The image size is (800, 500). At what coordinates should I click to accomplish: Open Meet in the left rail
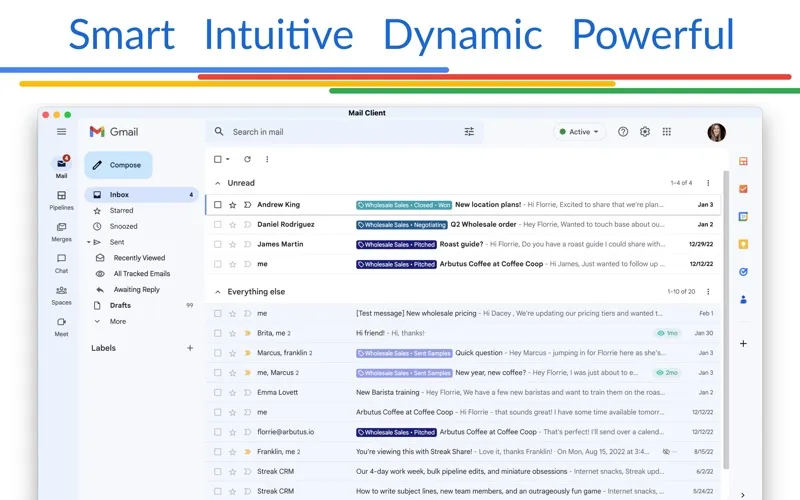pyautogui.click(x=61, y=327)
